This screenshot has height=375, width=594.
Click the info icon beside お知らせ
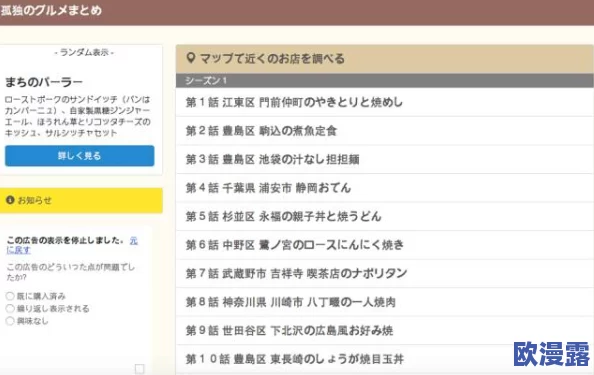click(x=10, y=200)
